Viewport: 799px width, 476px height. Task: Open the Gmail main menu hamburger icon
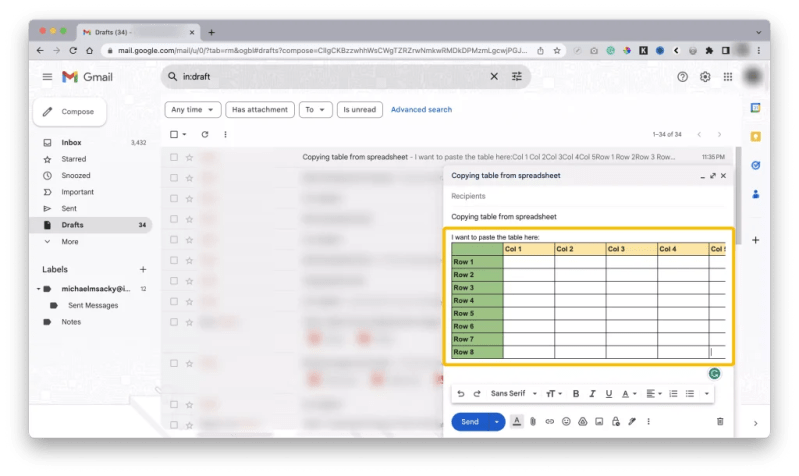(x=47, y=77)
